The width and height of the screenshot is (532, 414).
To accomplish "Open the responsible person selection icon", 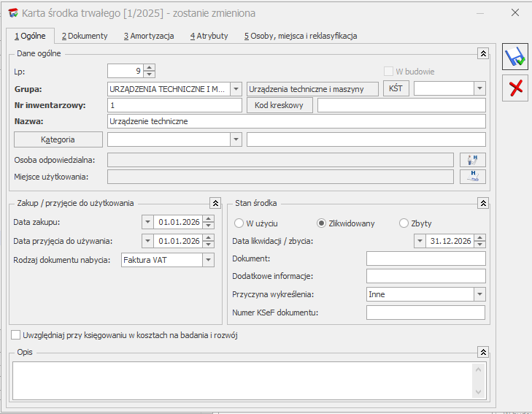I will click(473, 160).
